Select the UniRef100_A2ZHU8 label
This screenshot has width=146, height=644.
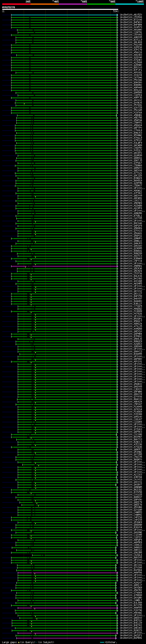tap(131, 63)
